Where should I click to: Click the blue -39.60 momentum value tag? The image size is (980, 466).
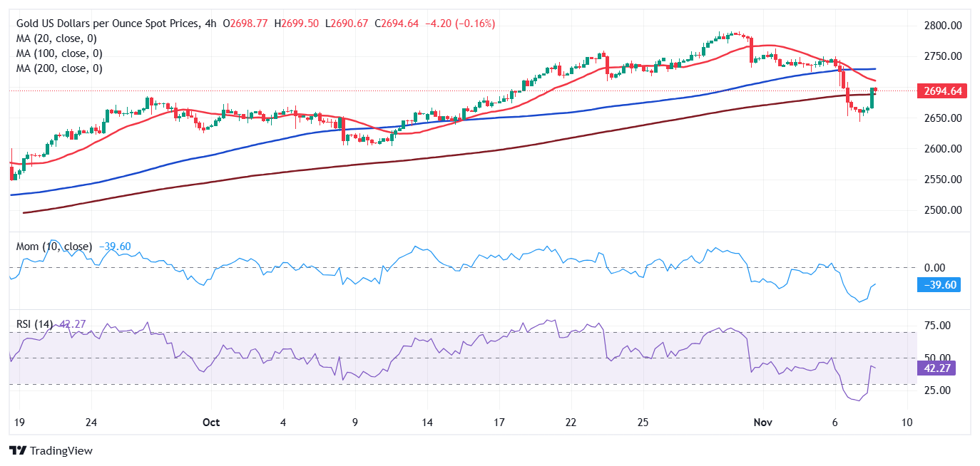[939, 284]
